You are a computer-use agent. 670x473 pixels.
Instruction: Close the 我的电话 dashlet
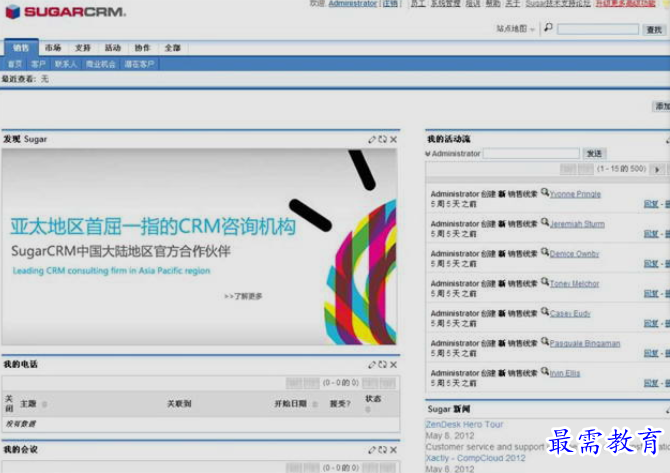point(394,364)
